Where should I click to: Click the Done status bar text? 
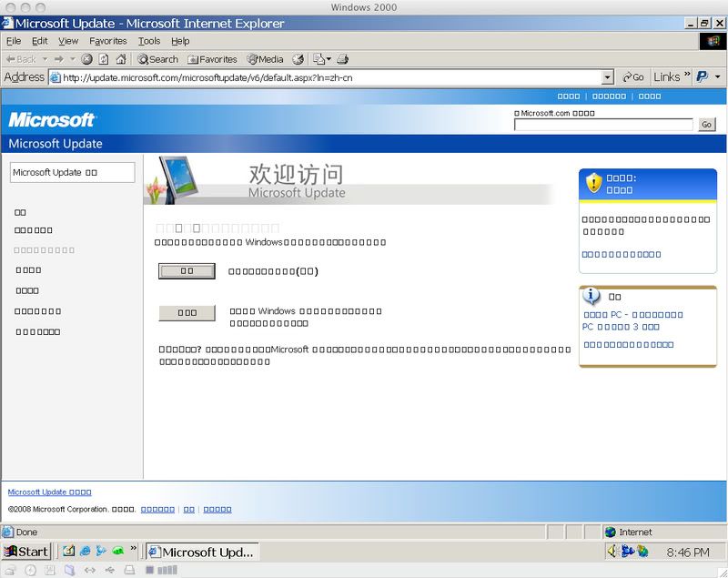26,532
